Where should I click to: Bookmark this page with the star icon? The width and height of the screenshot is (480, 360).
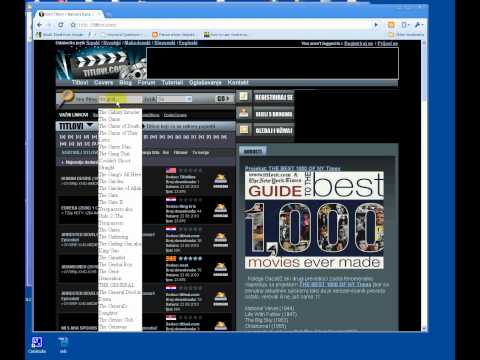pos(73,25)
